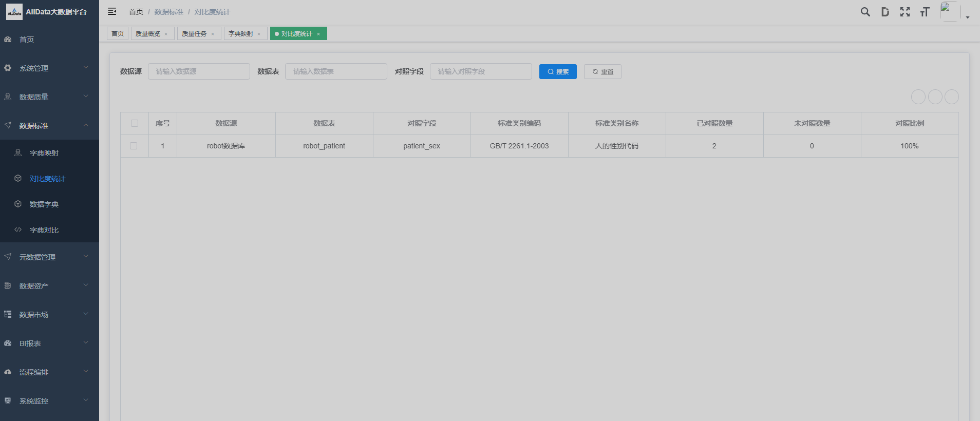Click the user avatar image
This screenshot has height=421, width=980.
[949, 12]
